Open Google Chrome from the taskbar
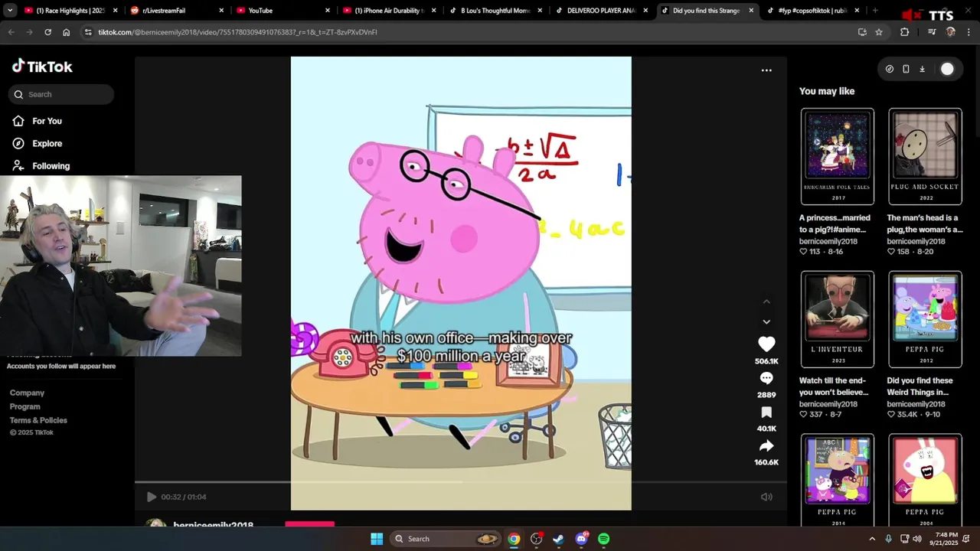Screen dimensions: 980x551 click(x=514, y=539)
